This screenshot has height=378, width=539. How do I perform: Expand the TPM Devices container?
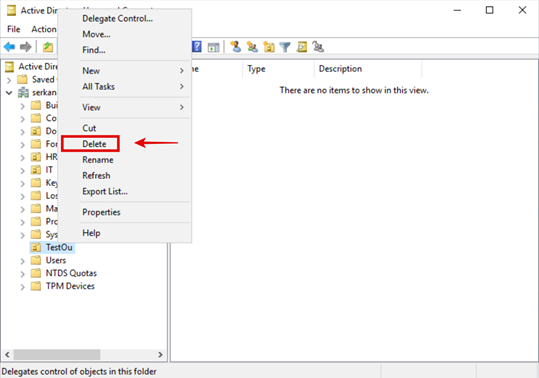click(23, 287)
